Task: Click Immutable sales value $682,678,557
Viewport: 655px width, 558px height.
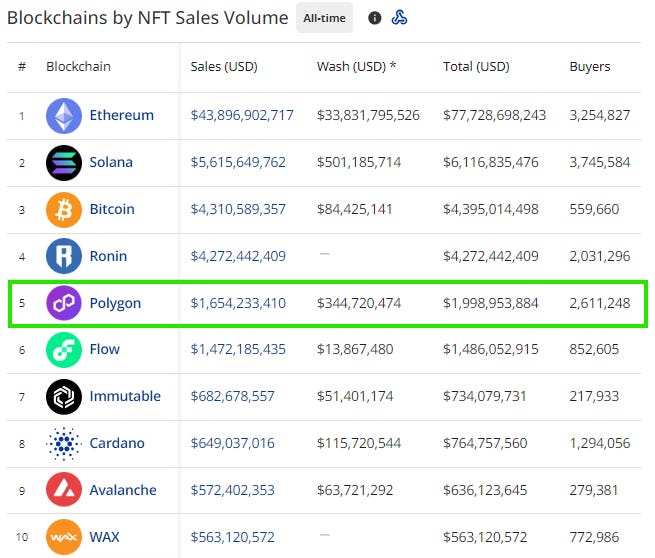Action: coord(232,396)
